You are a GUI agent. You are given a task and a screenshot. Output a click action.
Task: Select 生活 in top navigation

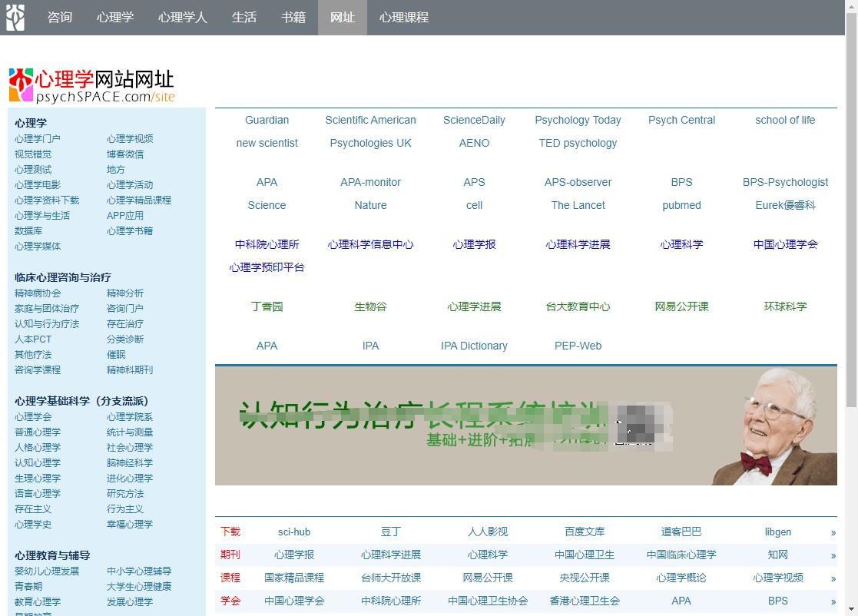coord(244,18)
